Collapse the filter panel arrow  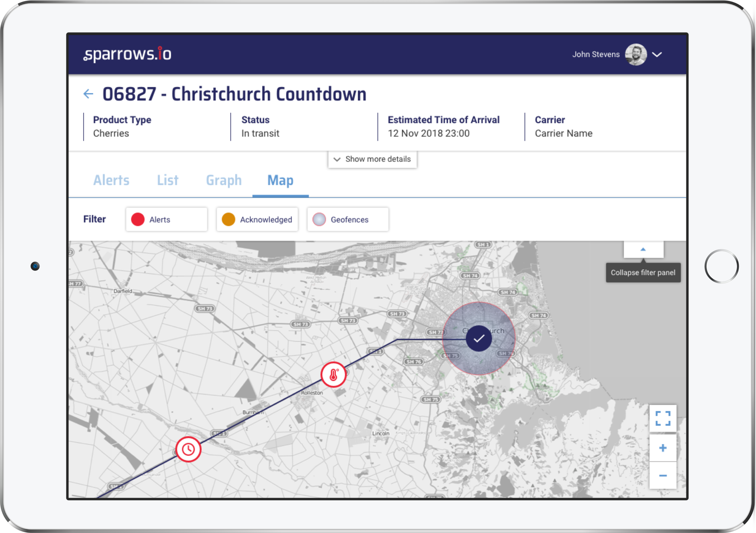643,249
